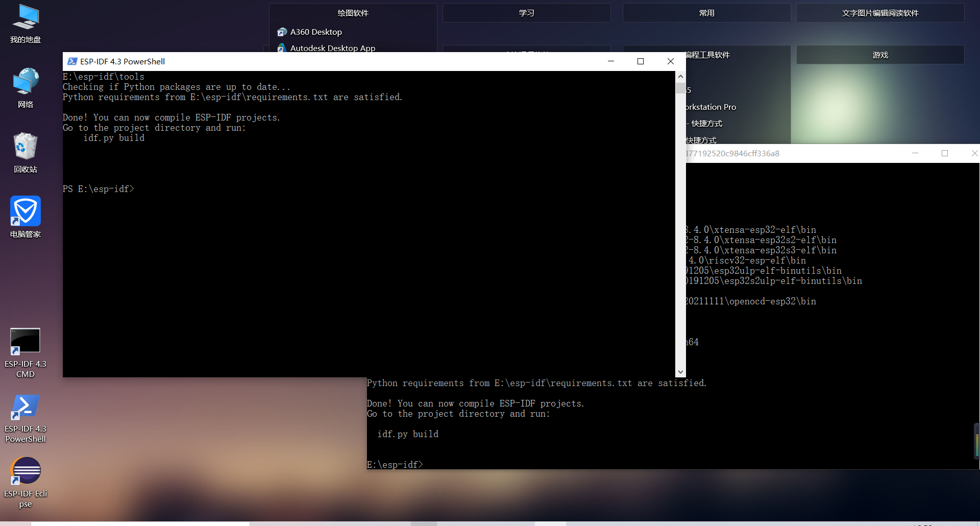980x526 pixels.
Task: Maximize the ESP-IDF 4.3 PowerShell window
Action: click(x=641, y=61)
